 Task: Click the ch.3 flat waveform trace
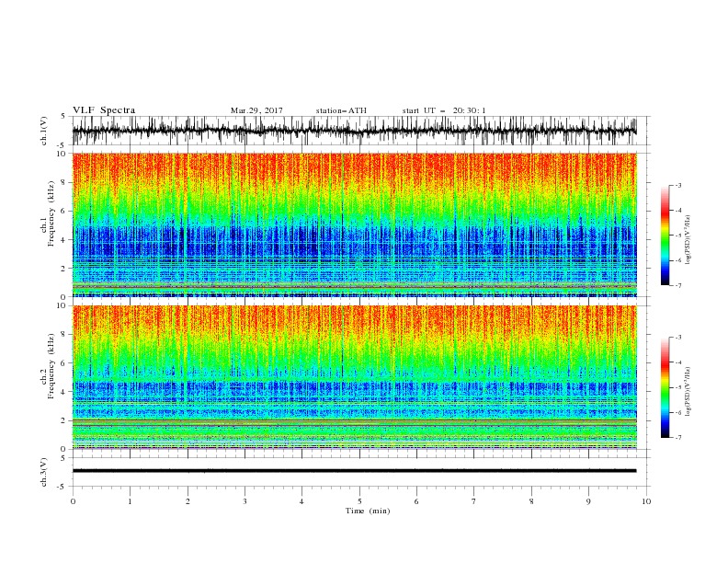(x=355, y=471)
